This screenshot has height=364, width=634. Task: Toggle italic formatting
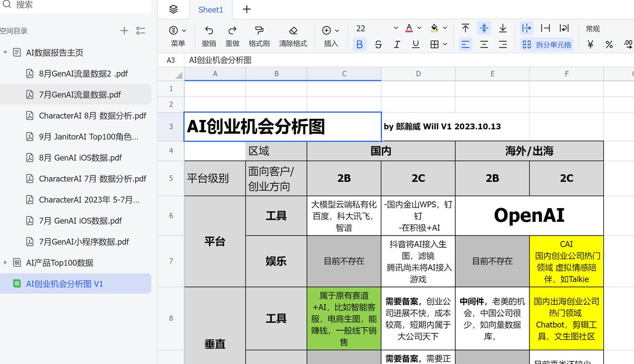pos(397,44)
